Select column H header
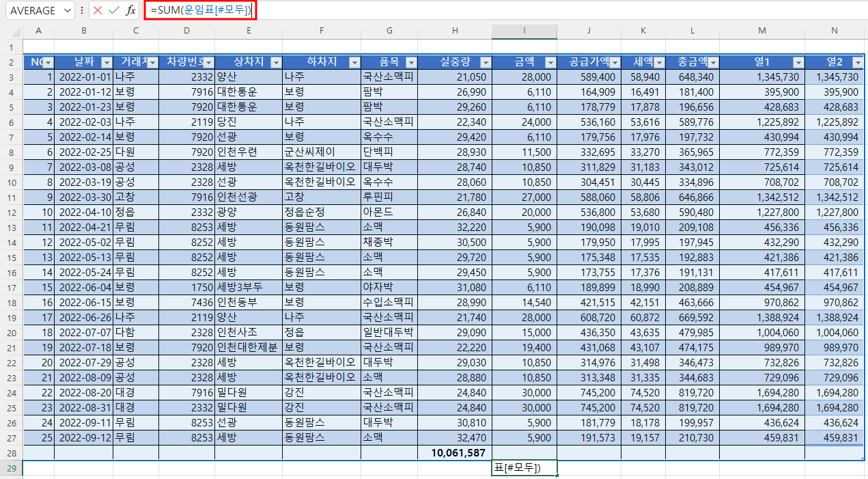Viewport: 868px width, 479px height. [456, 31]
